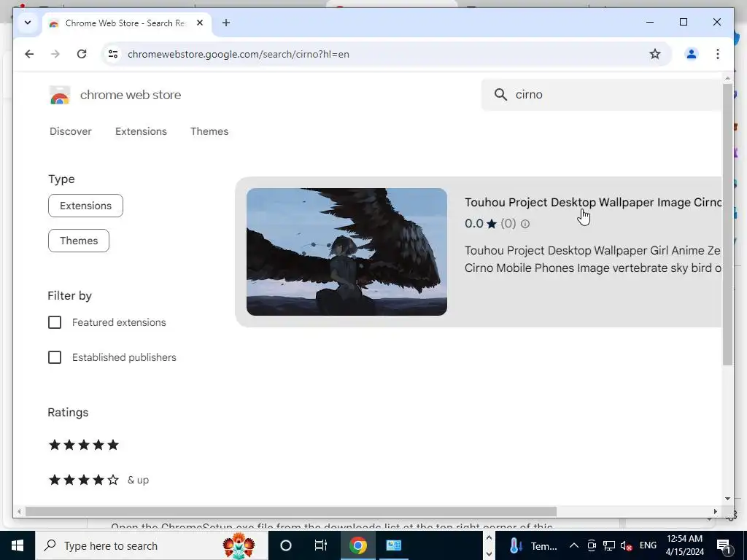Enable Featured extensions checkbox

(x=55, y=322)
